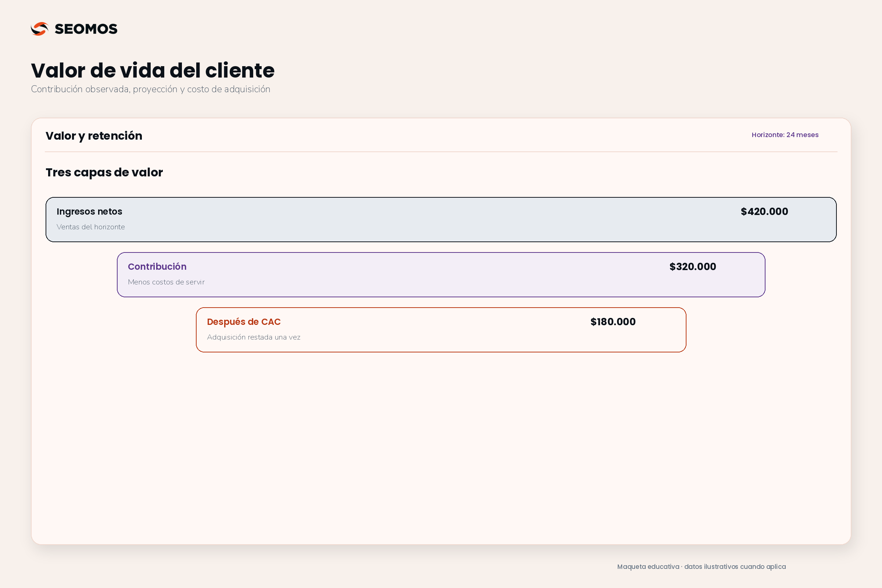Select the 'Ingresos netos' card title

pos(89,212)
